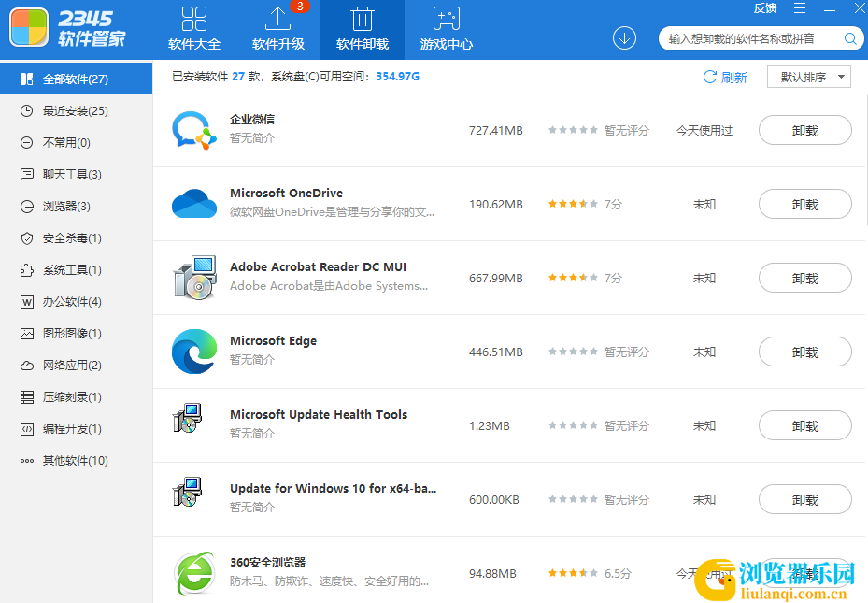Image resolution: width=868 pixels, height=603 pixels.
Task: Select 全部软件(27) in the sidebar
Action: tap(76, 79)
